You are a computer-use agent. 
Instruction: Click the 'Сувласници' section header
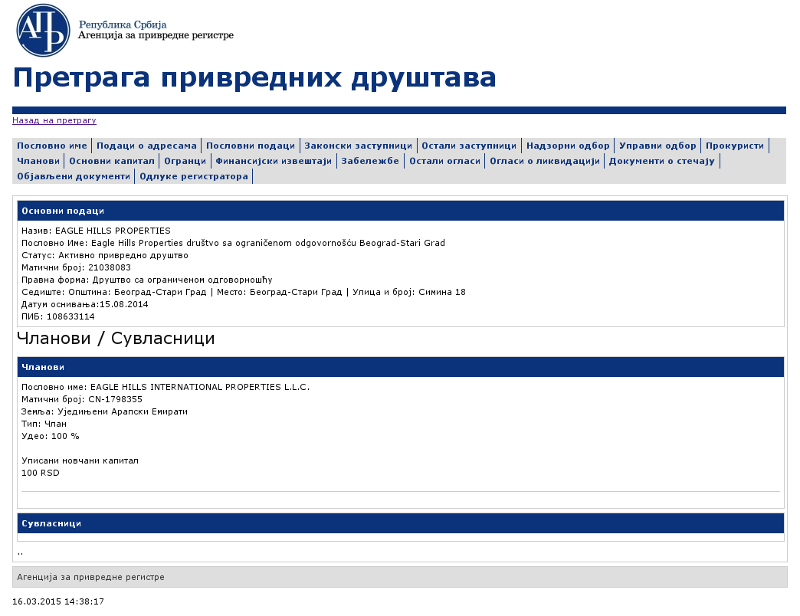401,524
